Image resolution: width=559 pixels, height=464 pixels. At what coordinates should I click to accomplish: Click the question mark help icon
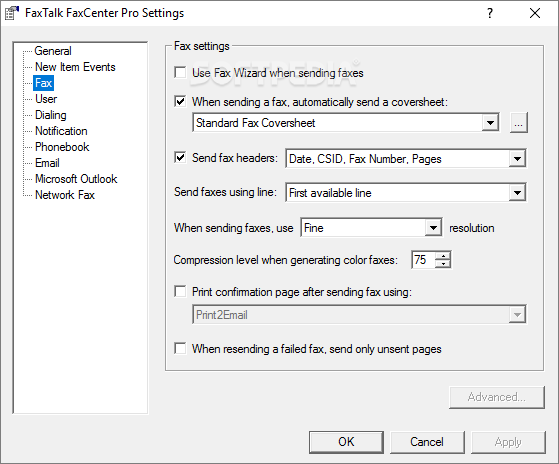click(x=490, y=13)
